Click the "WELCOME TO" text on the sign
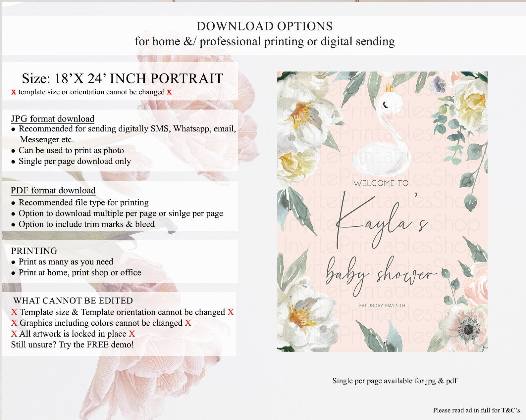 (381, 183)
